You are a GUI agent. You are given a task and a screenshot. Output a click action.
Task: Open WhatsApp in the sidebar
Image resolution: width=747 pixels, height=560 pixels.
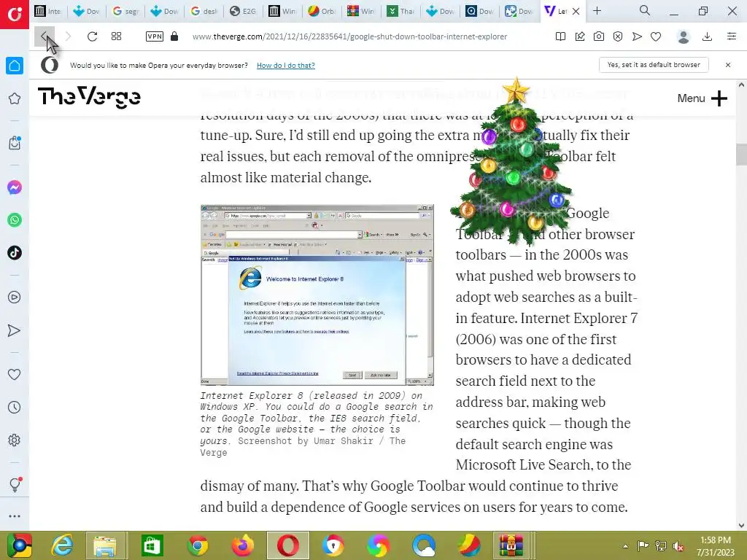click(x=15, y=220)
